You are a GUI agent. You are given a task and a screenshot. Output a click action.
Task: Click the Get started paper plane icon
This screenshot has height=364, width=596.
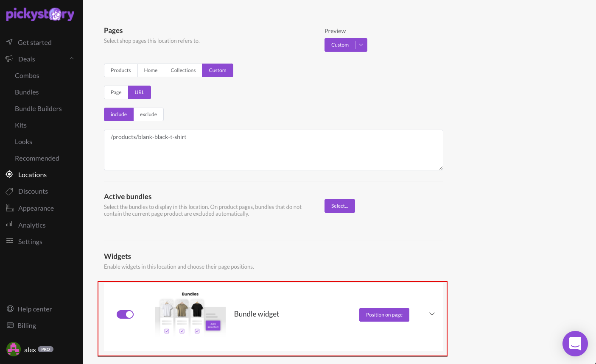[9, 42]
